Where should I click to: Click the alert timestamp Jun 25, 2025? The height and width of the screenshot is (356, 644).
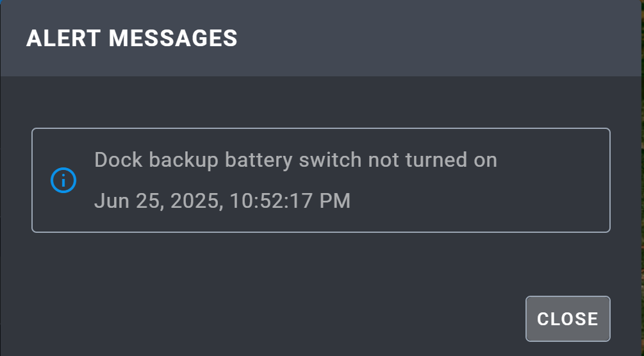tap(222, 201)
